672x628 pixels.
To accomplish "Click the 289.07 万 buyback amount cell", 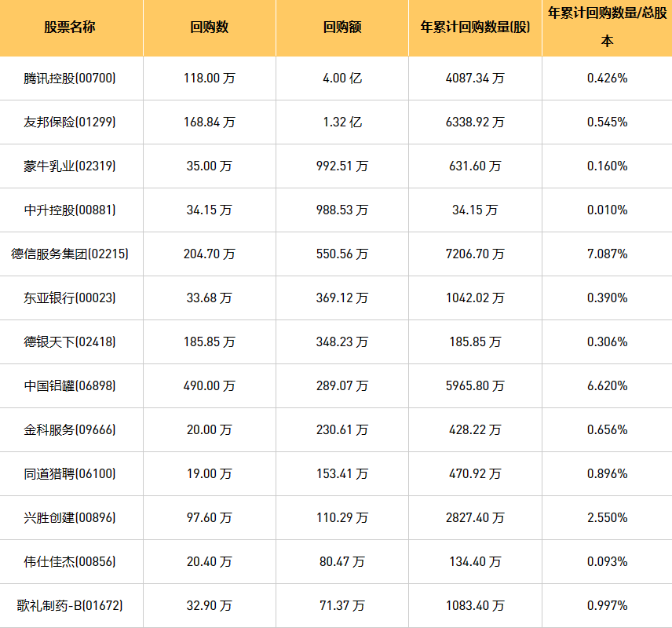I will point(342,385).
